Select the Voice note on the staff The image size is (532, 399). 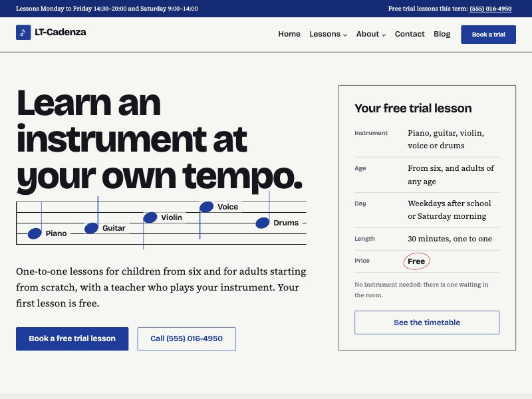(x=206, y=207)
